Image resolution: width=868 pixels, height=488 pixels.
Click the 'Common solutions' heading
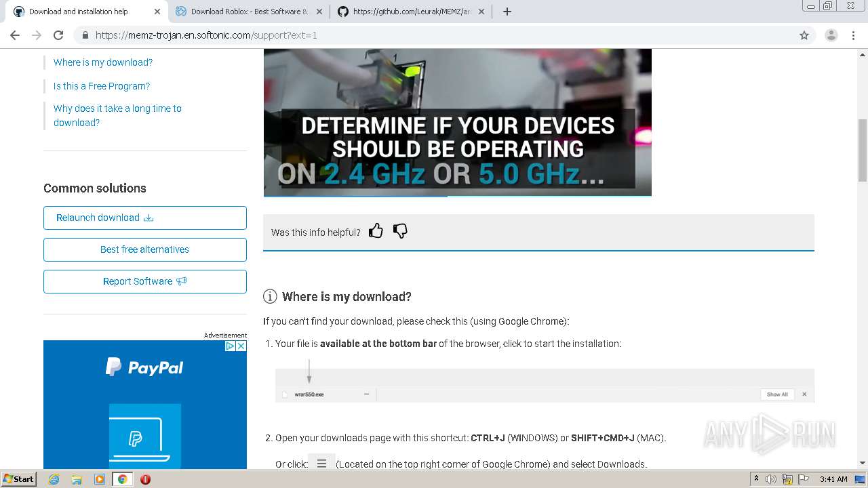[x=95, y=188]
